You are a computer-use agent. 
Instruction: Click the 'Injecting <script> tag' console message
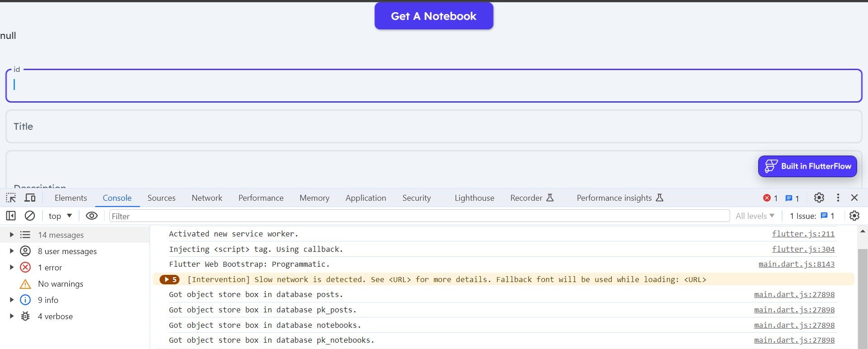[256, 249]
